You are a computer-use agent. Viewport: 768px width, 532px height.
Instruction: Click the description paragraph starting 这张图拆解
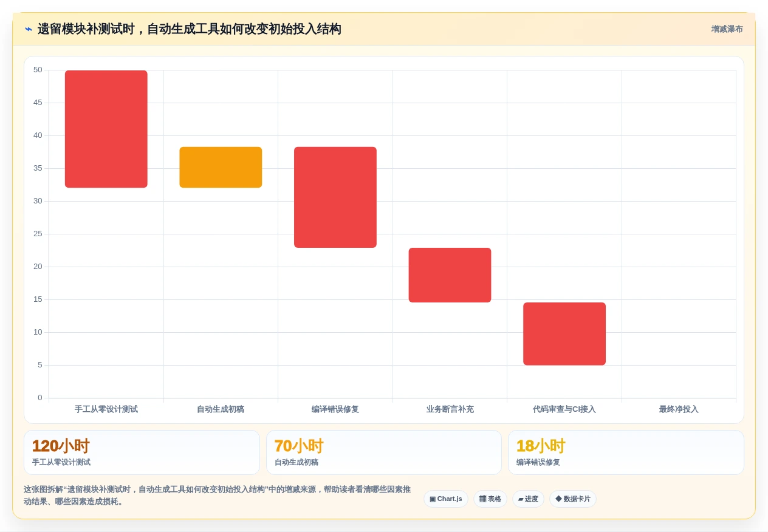click(x=217, y=495)
